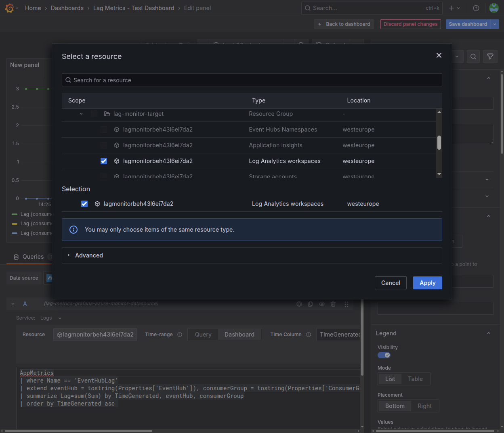Click the resource list scroll down arrow

[x=439, y=174]
